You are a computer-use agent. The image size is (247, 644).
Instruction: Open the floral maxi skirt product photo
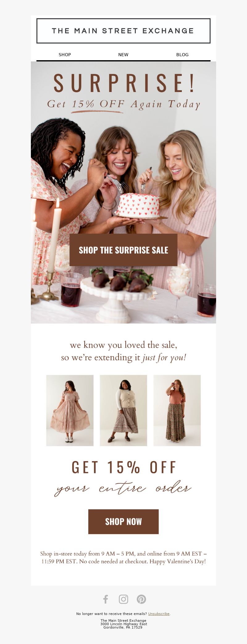point(177,410)
